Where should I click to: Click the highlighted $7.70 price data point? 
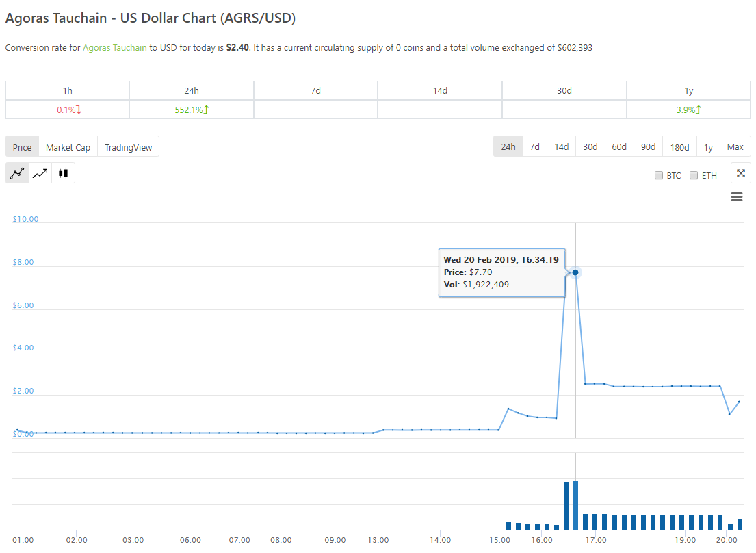575,272
